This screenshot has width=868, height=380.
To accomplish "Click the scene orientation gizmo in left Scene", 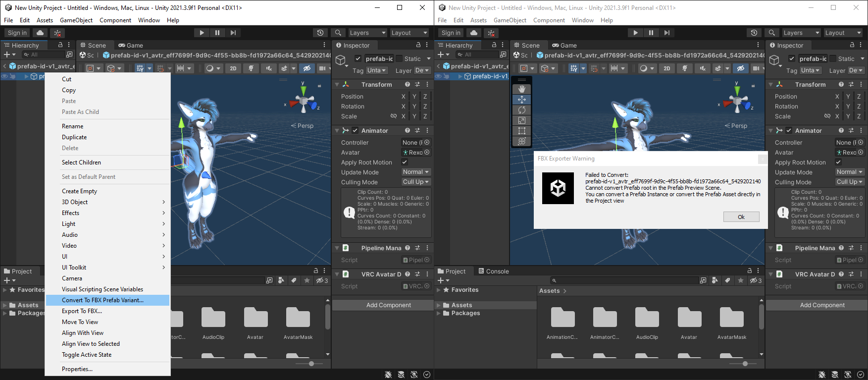I will [303, 101].
